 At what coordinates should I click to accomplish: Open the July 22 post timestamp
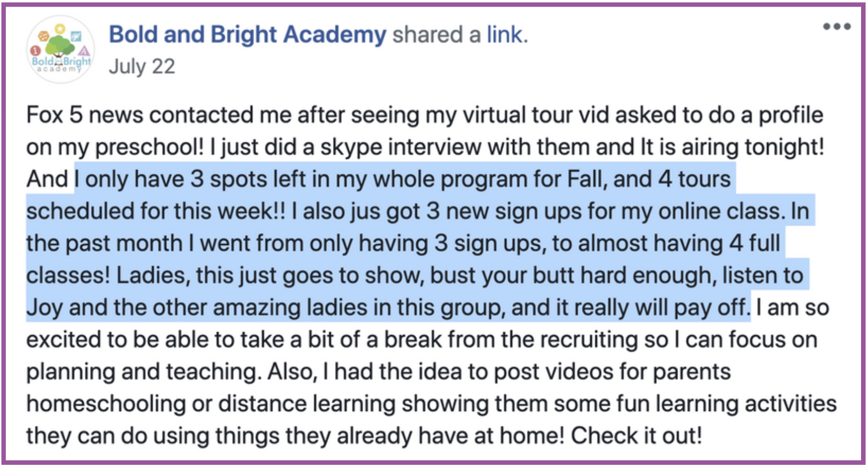142,67
